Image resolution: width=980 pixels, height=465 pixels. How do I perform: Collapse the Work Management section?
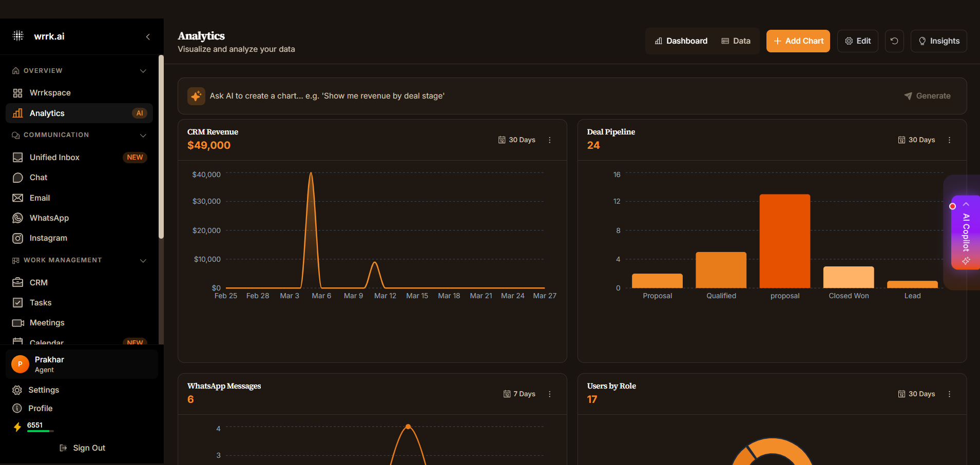tap(143, 261)
